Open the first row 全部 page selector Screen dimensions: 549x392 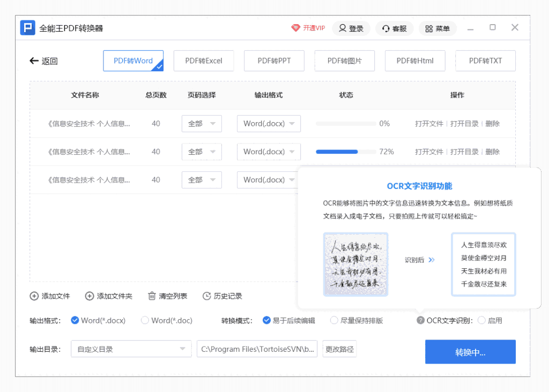coord(202,123)
